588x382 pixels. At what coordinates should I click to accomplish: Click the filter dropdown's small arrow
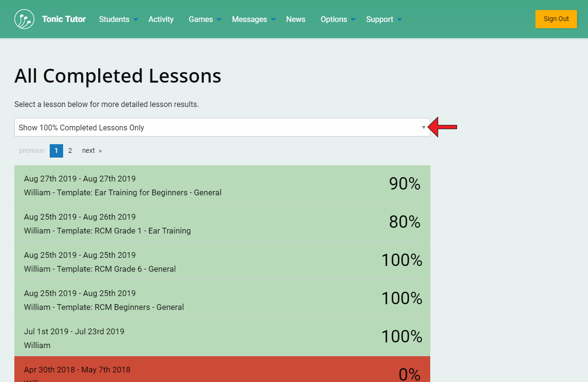point(424,127)
